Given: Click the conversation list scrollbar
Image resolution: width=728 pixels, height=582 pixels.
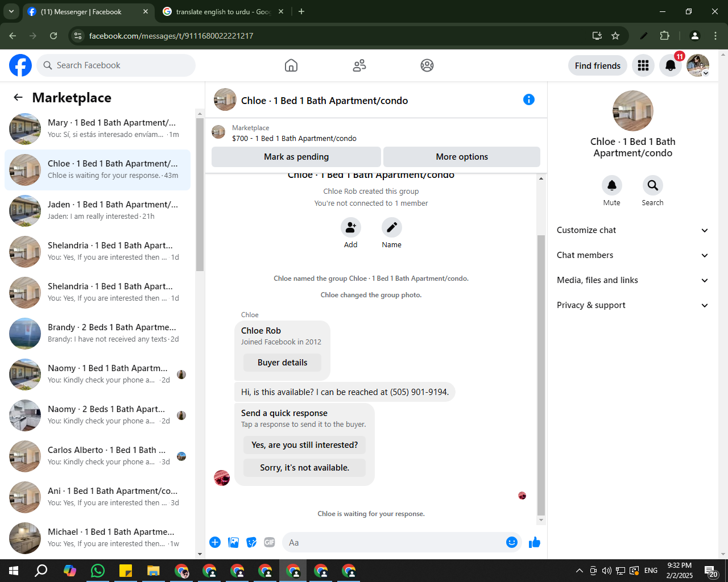Looking at the screenshot, I should pos(200,195).
